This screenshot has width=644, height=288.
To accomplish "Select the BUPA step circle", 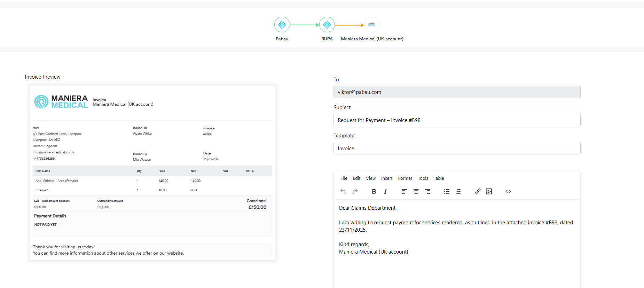I will 327,25.
